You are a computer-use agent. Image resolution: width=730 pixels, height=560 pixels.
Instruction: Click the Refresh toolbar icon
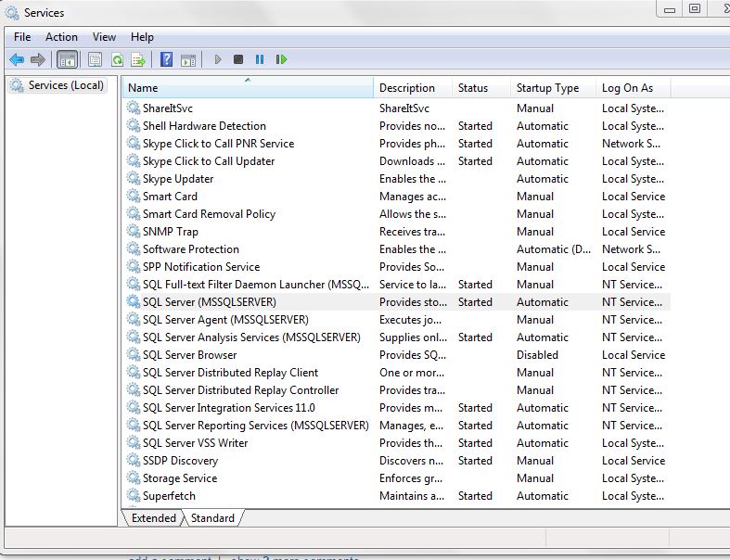[x=117, y=59]
